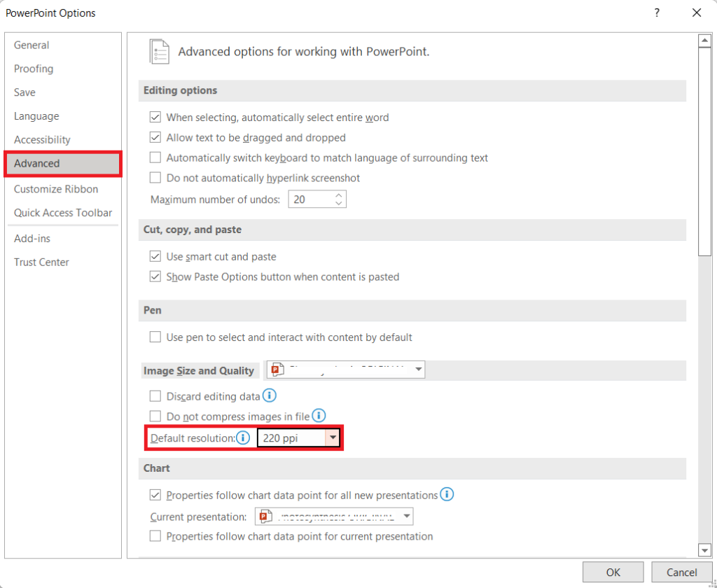This screenshot has width=717, height=588.
Task: Click the presentation icon beside Current presentation
Action: (265, 517)
